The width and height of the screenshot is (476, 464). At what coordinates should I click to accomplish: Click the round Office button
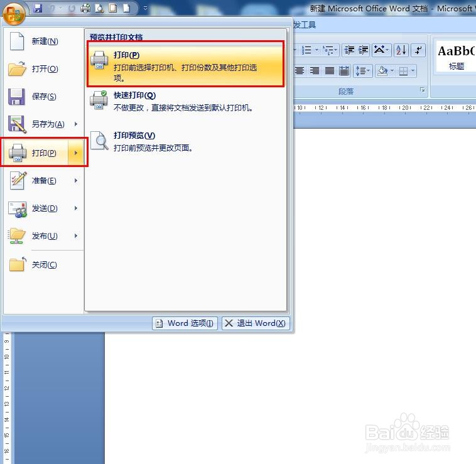(x=14, y=14)
